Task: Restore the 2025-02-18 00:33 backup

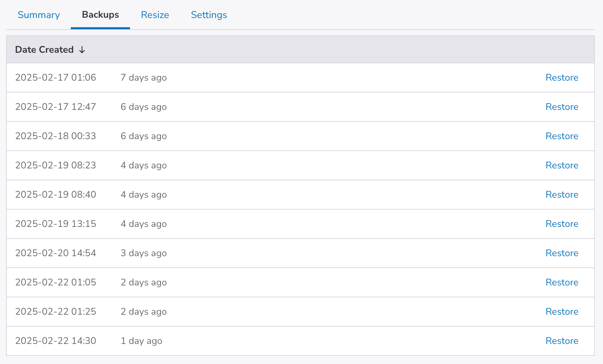Action: (562, 136)
